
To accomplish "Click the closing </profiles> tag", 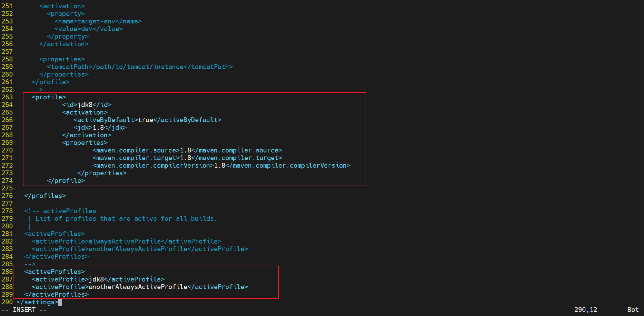I will (45, 196).
